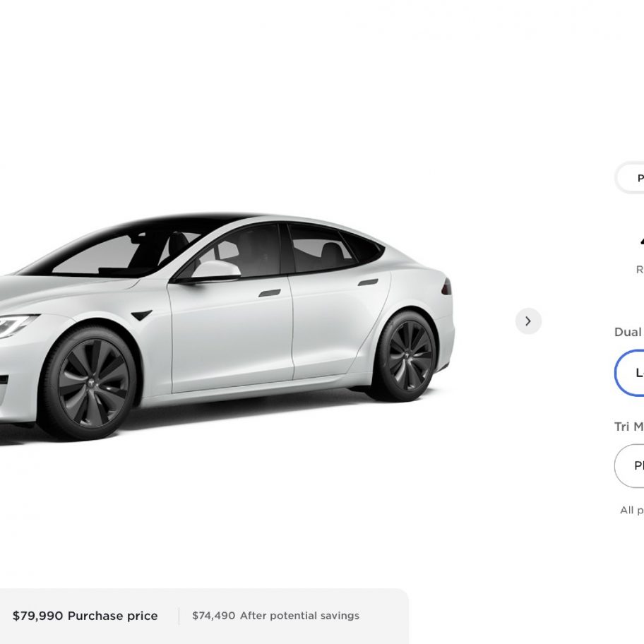Click the Tri Motor section label
Viewport: 644px width, 644px height.
point(628,427)
